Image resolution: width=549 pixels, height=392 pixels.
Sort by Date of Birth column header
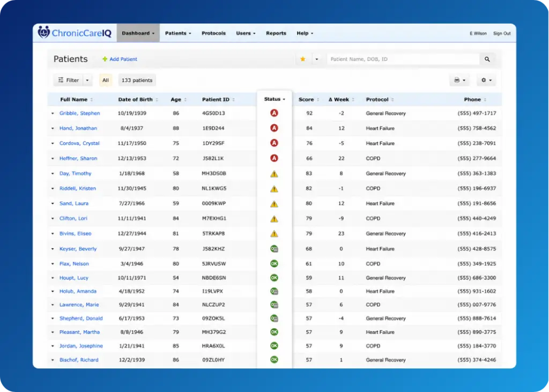pos(138,100)
